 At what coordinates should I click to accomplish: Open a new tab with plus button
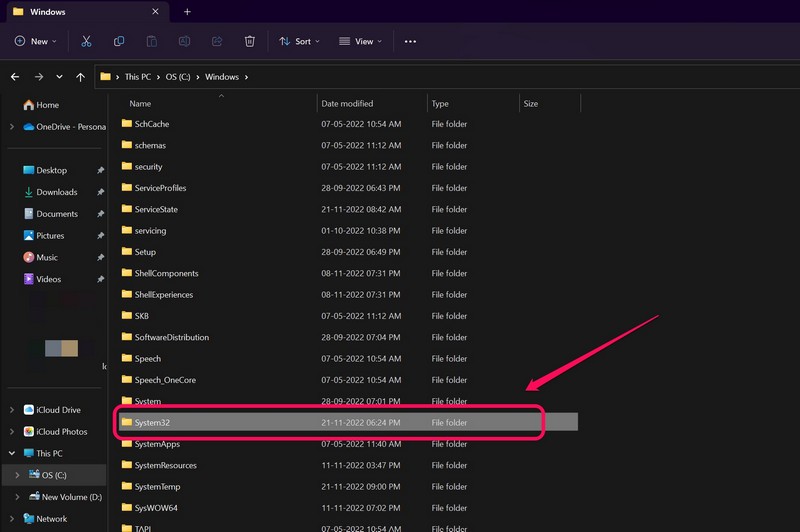pyautogui.click(x=187, y=12)
